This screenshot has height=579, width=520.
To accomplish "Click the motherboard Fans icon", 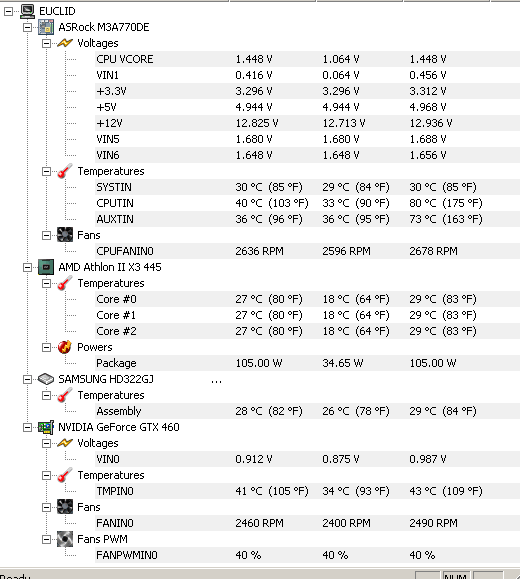I will coord(65,235).
